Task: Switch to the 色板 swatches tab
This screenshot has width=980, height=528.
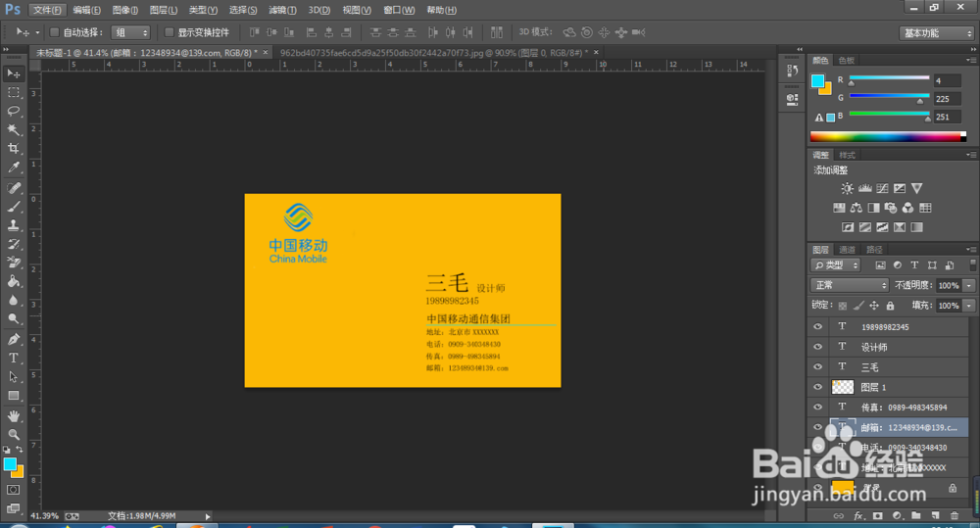Action: (x=847, y=60)
